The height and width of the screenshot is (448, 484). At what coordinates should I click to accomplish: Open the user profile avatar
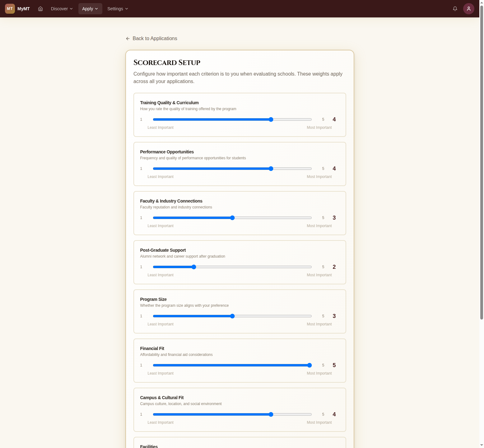click(468, 9)
